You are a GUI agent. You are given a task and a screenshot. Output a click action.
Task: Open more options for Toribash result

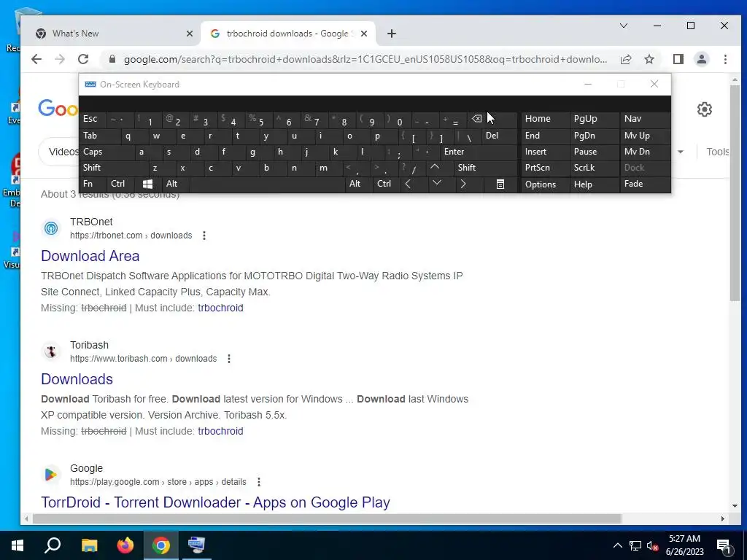click(x=228, y=359)
